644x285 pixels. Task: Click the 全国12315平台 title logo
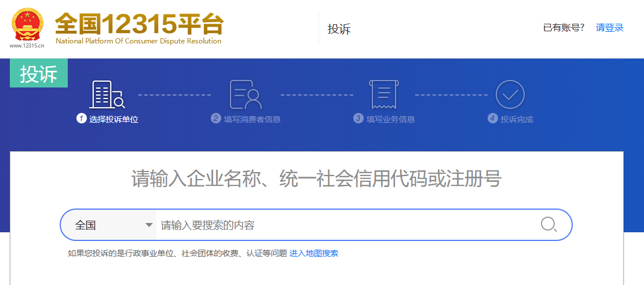139,24
